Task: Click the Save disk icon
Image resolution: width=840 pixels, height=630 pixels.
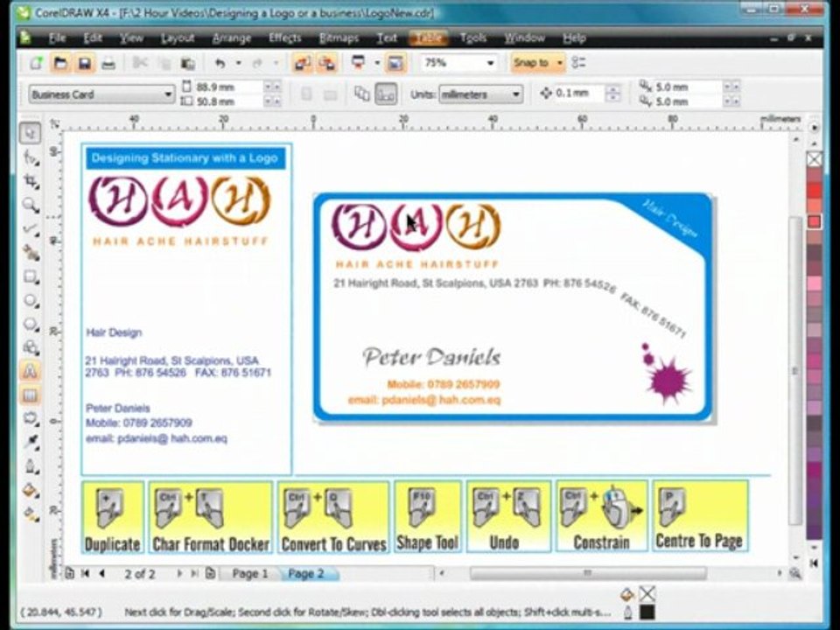Action: click(85, 63)
